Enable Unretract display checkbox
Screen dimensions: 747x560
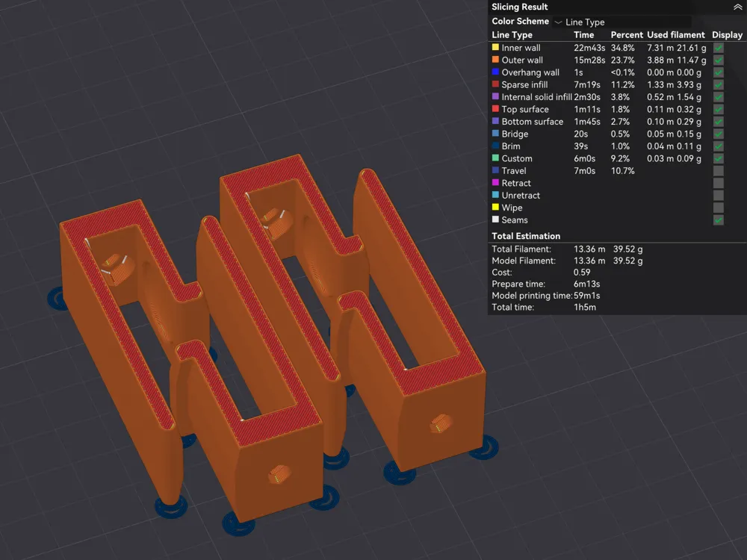(719, 196)
